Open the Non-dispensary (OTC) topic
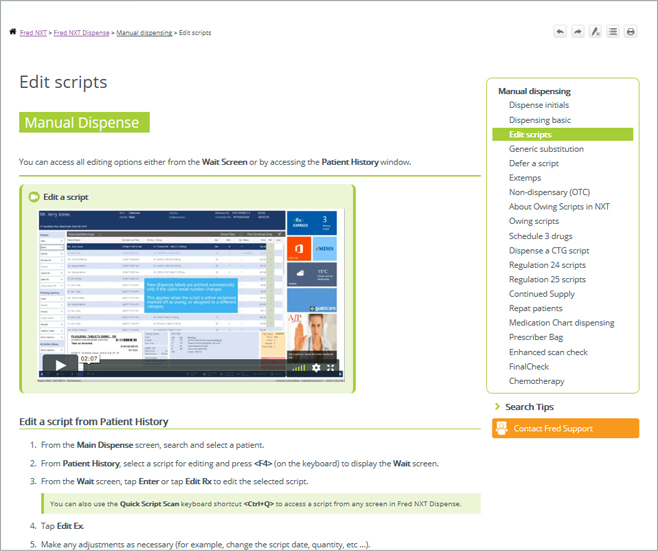 point(549,192)
